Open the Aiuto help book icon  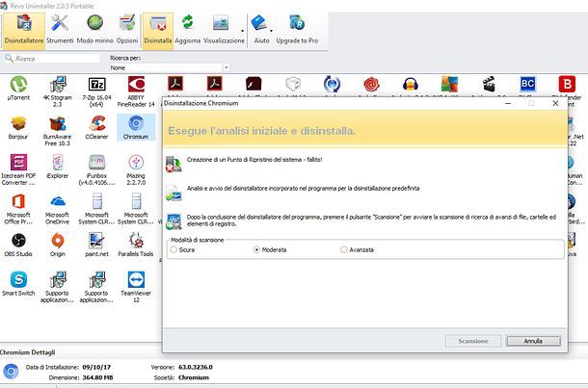pos(258,23)
